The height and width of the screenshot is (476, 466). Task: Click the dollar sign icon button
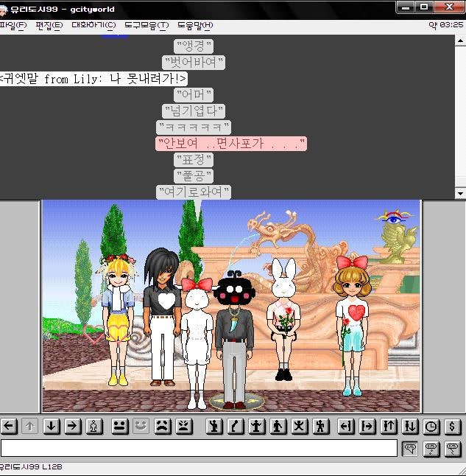coord(453,426)
